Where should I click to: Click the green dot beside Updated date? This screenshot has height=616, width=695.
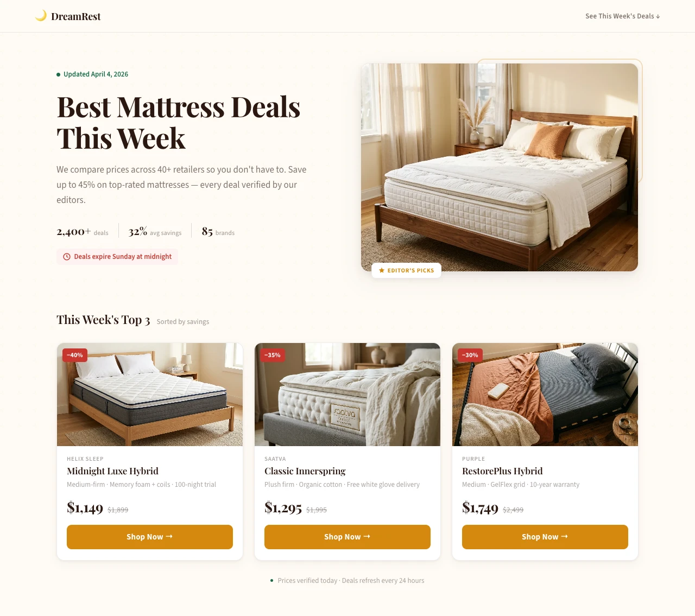[59, 75]
